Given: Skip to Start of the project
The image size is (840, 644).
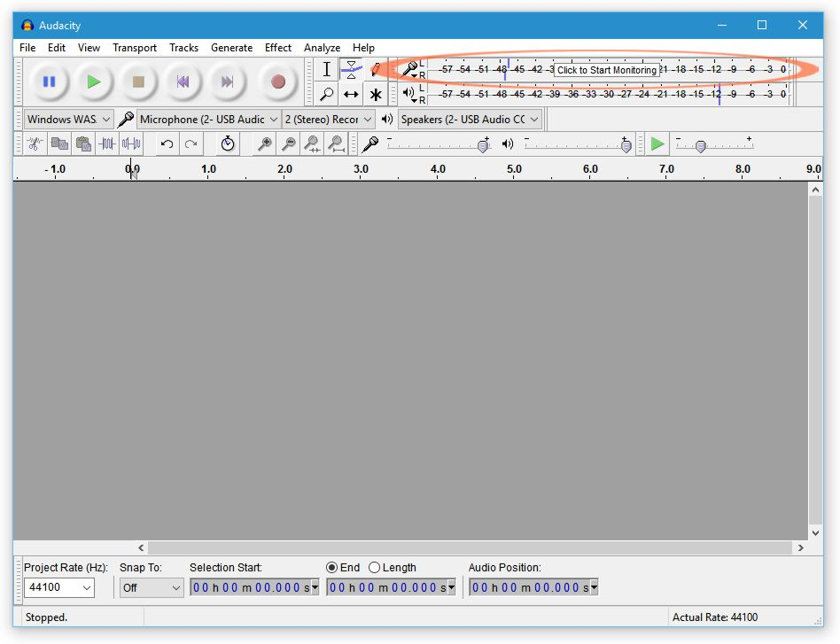Looking at the screenshot, I should point(183,82).
